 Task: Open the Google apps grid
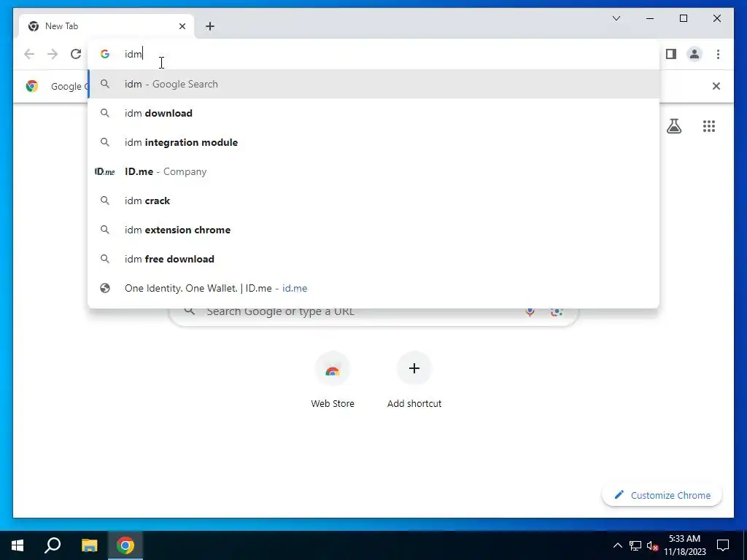tap(709, 126)
